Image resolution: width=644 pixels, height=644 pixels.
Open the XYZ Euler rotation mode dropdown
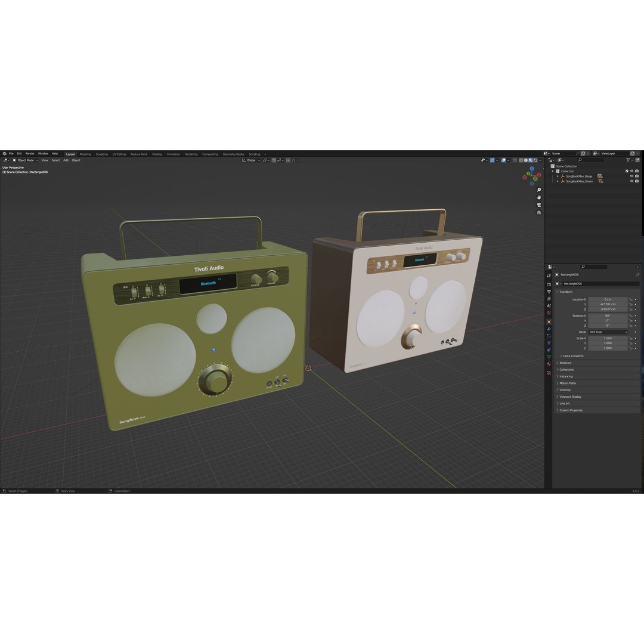pyautogui.click(x=608, y=332)
